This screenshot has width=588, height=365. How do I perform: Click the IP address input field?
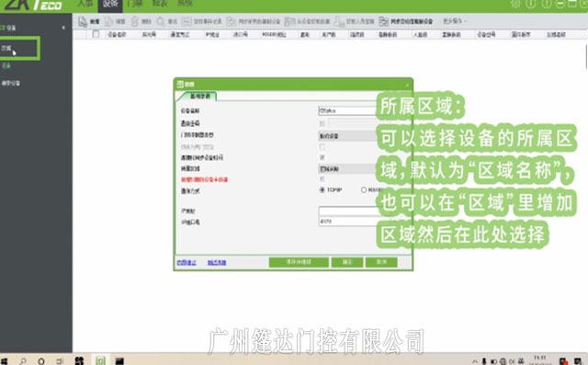(x=347, y=211)
